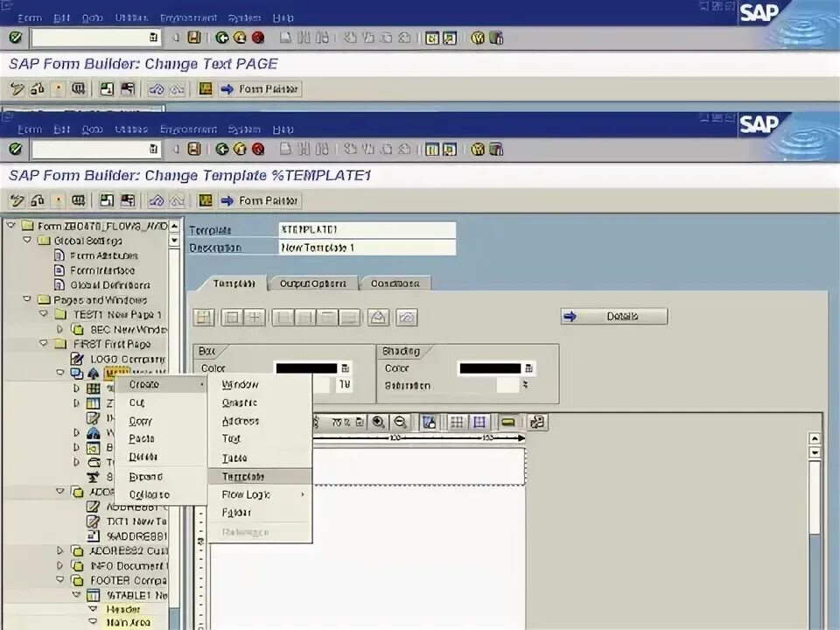Click Help icon in Change Template window toolbar
This screenshot has height=630, width=840.
point(478,149)
